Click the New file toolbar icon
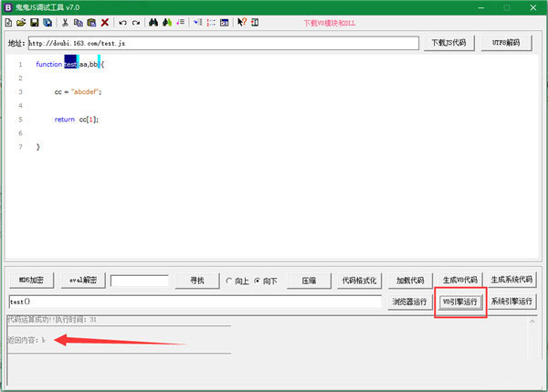Image resolution: width=548 pixels, height=392 pixels. [8, 22]
